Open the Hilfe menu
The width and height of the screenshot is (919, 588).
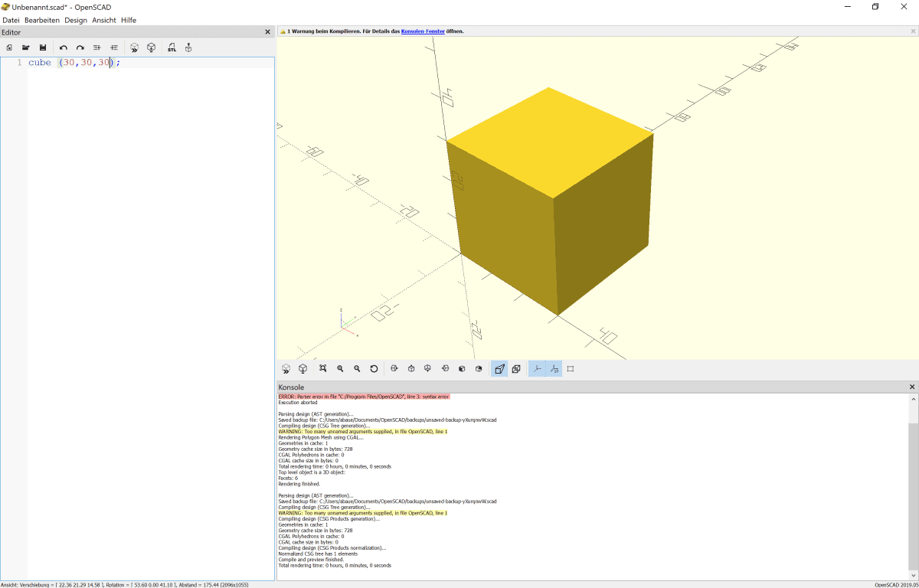tap(129, 20)
